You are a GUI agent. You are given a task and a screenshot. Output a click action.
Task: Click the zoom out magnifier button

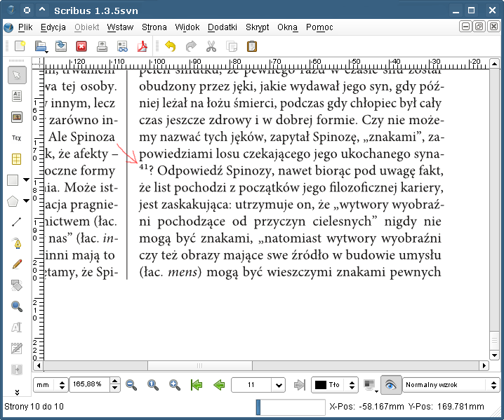point(131,385)
